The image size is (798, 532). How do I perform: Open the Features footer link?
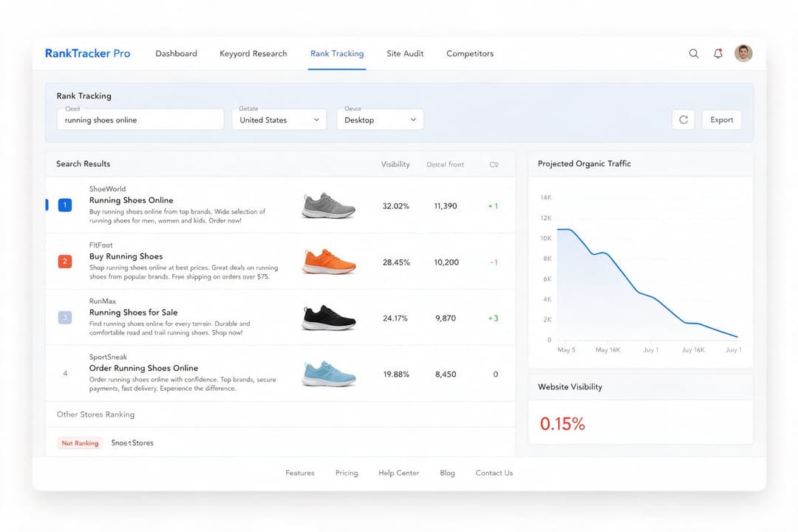300,473
